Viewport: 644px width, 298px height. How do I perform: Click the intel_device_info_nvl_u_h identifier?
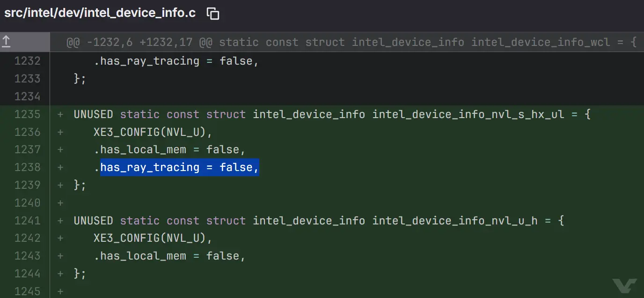coord(454,221)
